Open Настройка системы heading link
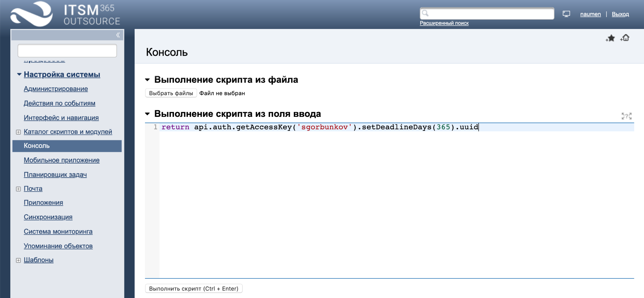The image size is (644, 298). pyautogui.click(x=62, y=74)
